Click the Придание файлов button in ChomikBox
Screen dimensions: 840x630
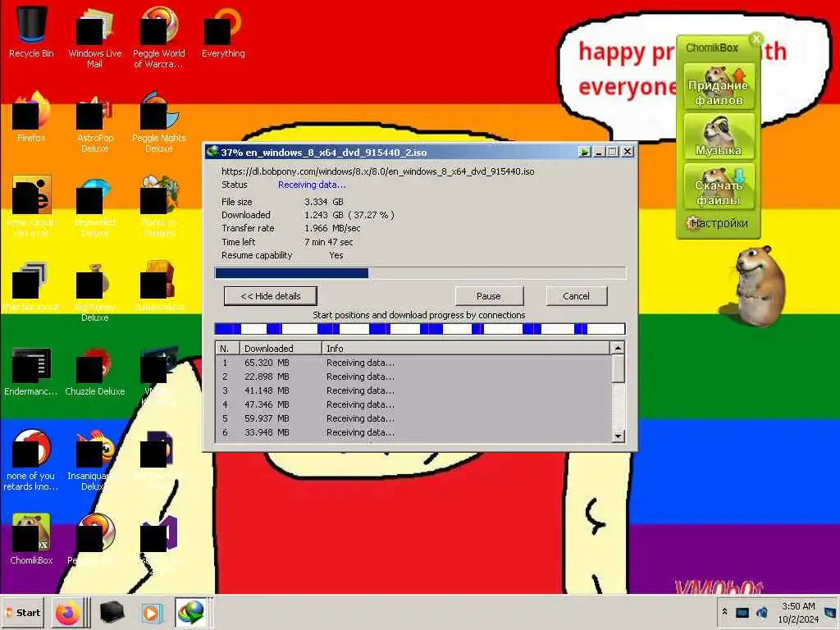pyautogui.click(x=718, y=86)
